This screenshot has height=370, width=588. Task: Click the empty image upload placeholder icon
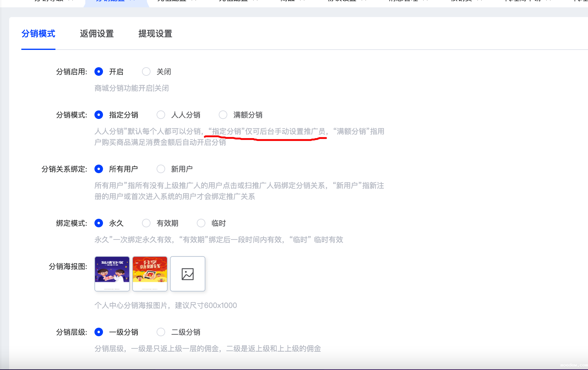[x=187, y=274]
